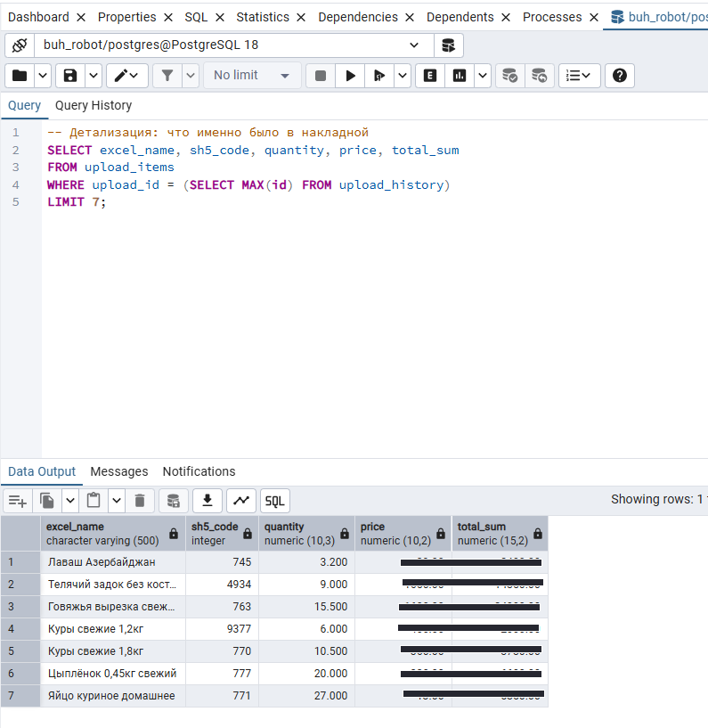Viewport: 708px width, 728px height.
Task: Click the Commit transaction icon
Action: (x=510, y=76)
